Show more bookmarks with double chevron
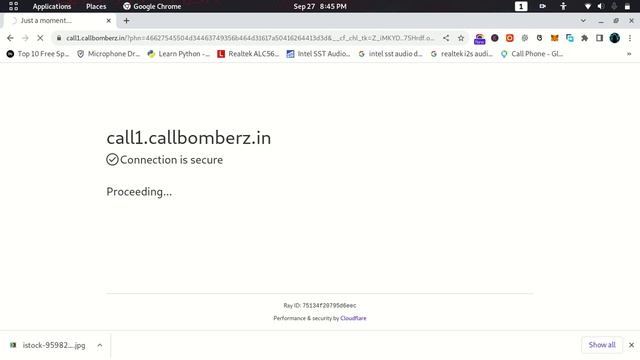Screen dimensions: 640x360 point(629,53)
